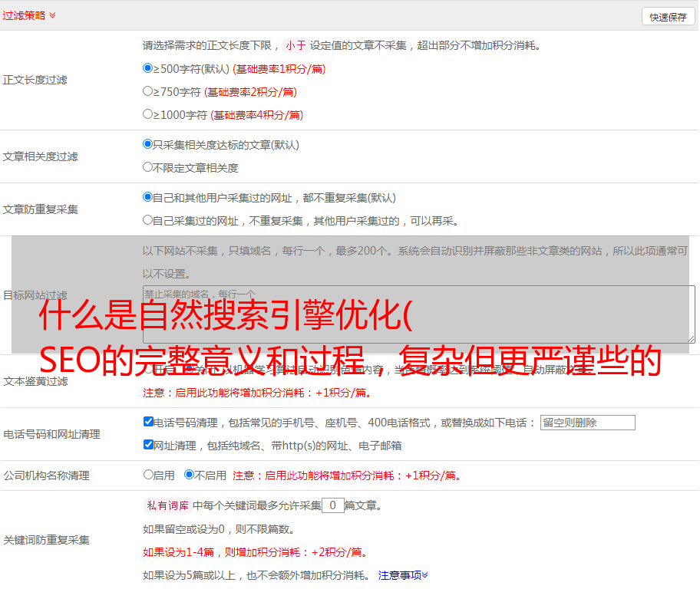Focus the 禁止采集的域名 textarea
This screenshot has height=589, width=700.
[419, 314]
